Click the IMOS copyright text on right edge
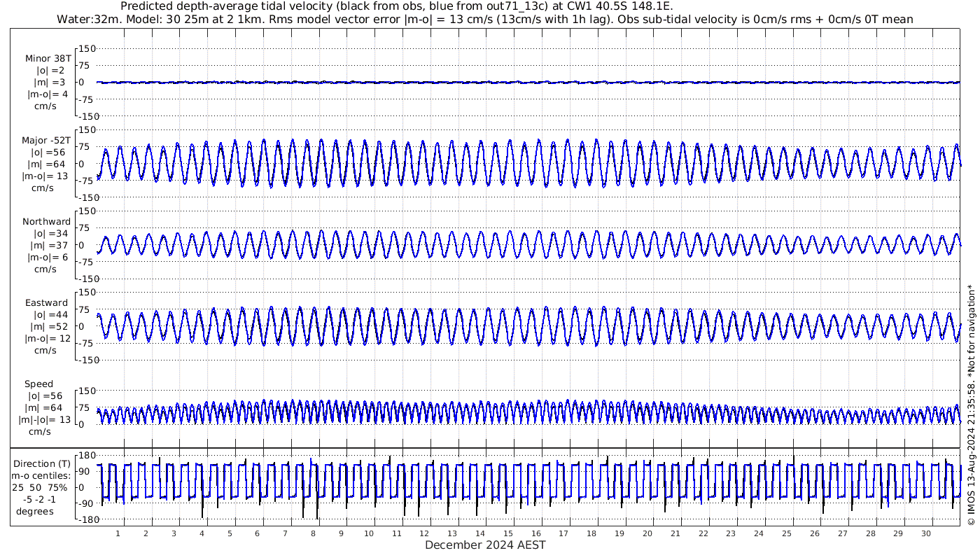The width and height of the screenshot is (980, 560). pos(971,405)
